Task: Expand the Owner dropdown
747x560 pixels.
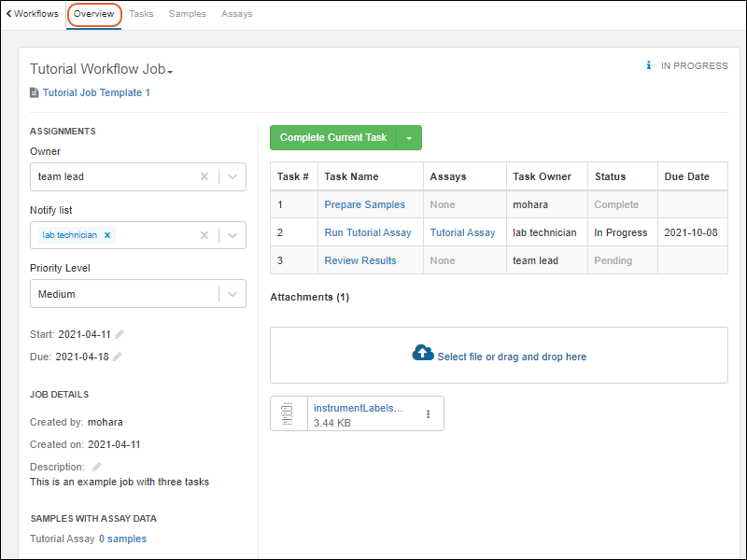Action: tap(233, 176)
